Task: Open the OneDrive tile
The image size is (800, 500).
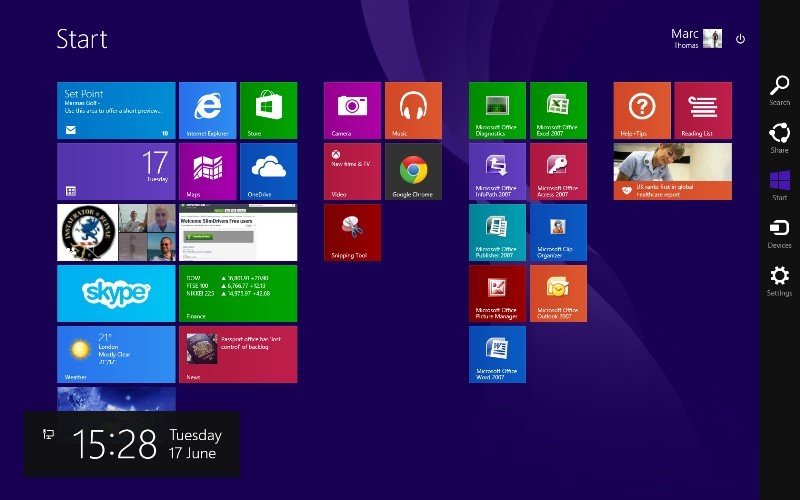Action: pos(268,171)
